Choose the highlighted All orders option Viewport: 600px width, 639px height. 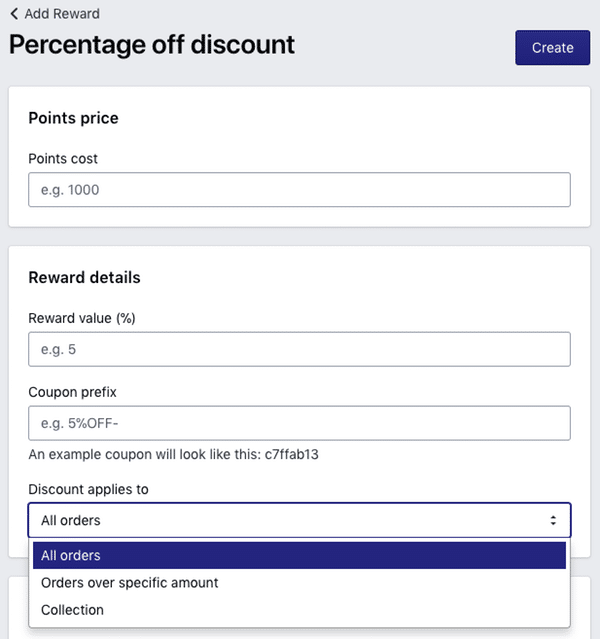coord(299,555)
